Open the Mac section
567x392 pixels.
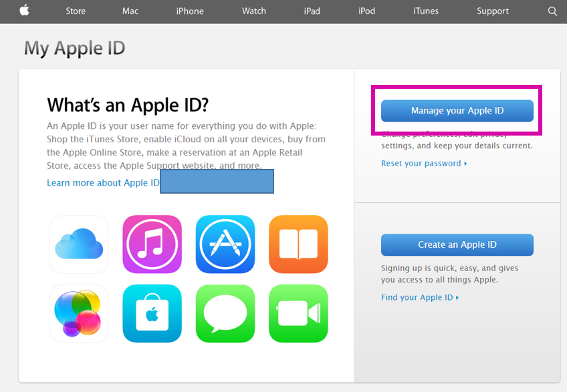(x=130, y=11)
